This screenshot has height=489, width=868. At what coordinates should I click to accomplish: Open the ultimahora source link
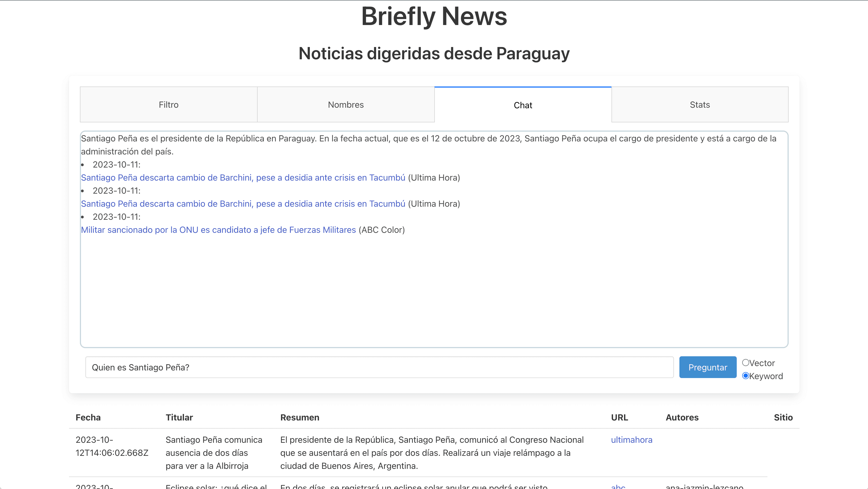coord(632,440)
